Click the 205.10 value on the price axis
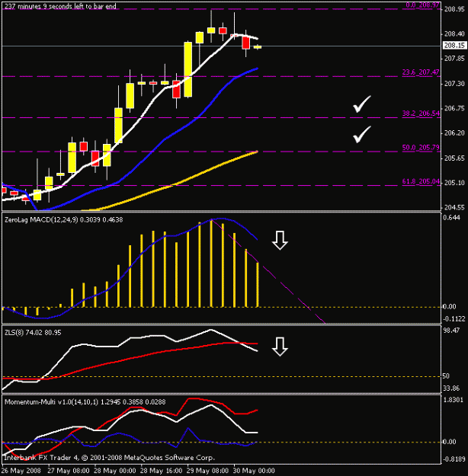Image resolution: width=468 pixels, height=476 pixels. click(454, 183)
